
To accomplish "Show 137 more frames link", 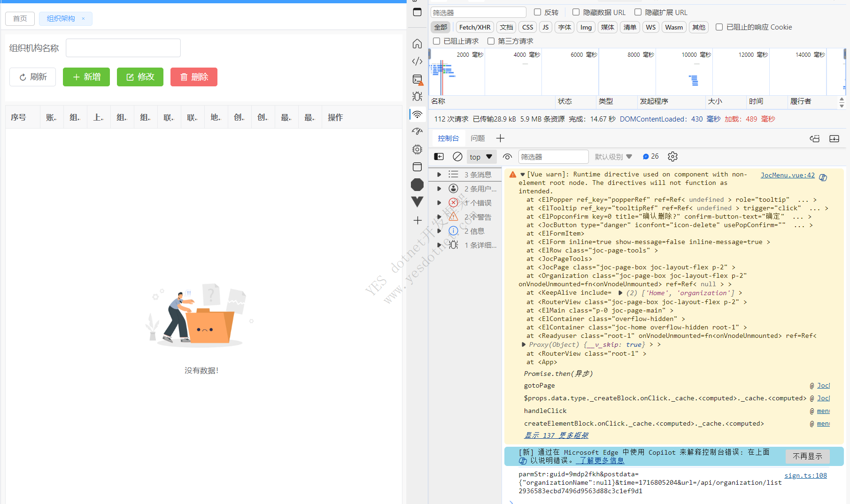I will (x=556, y=435).
